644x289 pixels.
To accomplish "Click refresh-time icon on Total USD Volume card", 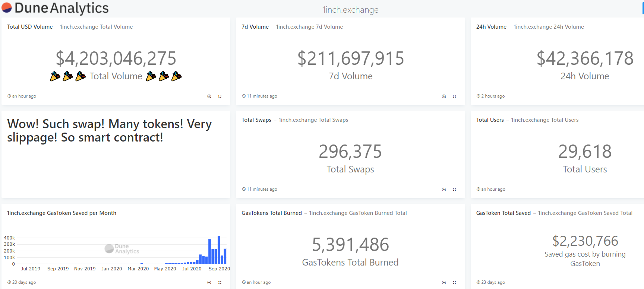I will (x=9, y=96).
